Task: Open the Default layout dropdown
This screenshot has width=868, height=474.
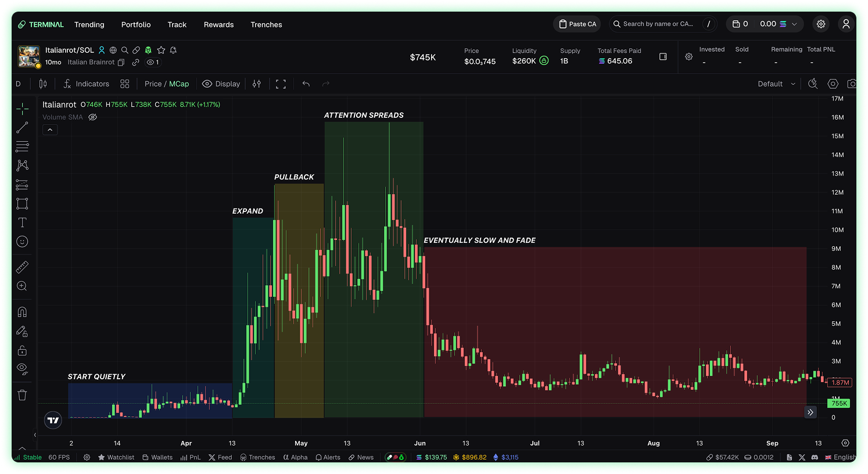Action: coord(776,84)
